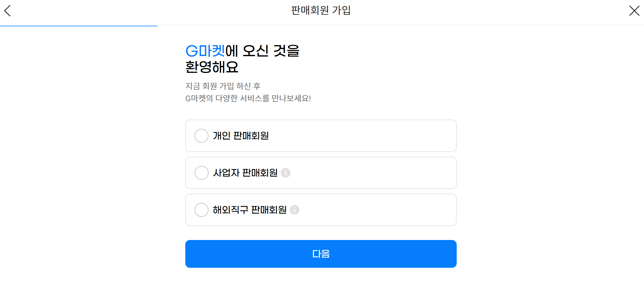
Task: Select the 해외직구 판매회원 radio circle
Action: point(202,210)
